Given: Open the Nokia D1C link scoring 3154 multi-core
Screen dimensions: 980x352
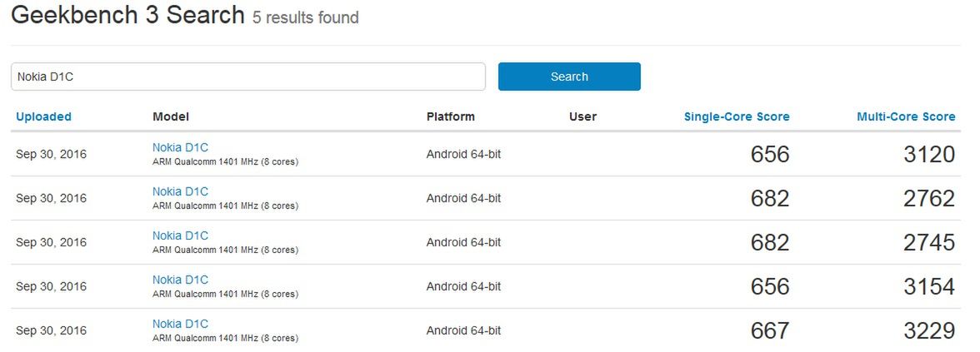Looking at the screenshot, I should tap(180, 280).
